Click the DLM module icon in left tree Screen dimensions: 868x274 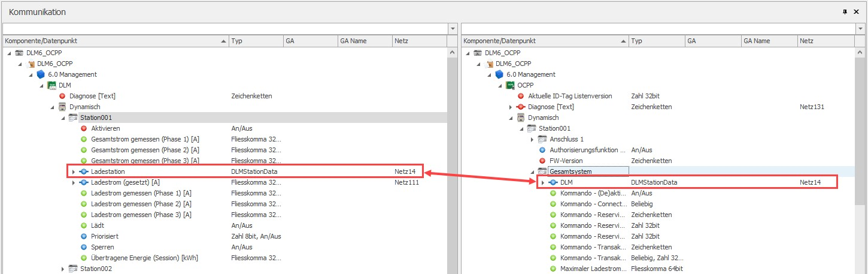point(52,85)
